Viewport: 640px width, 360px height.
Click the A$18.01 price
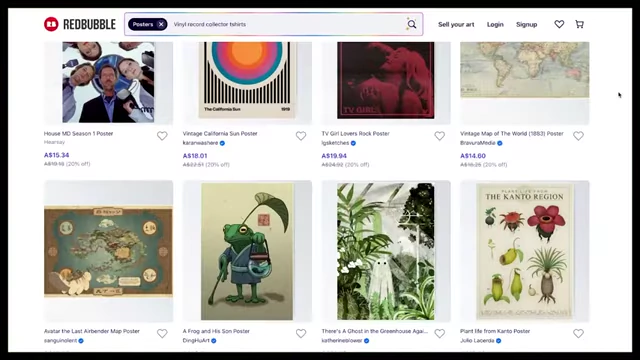(195, 156)
